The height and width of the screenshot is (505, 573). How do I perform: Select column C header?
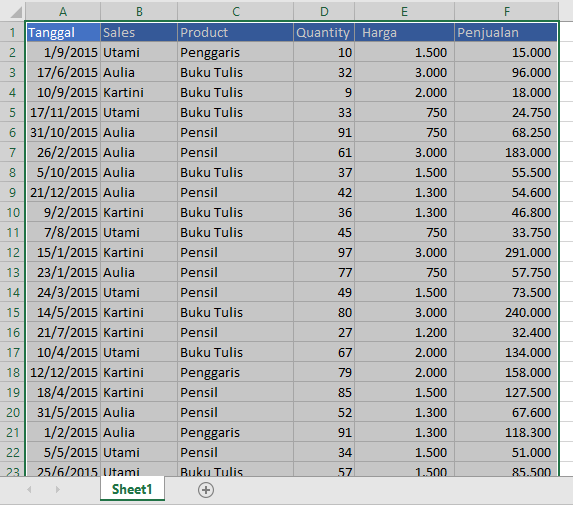click(x=236, y=12)
